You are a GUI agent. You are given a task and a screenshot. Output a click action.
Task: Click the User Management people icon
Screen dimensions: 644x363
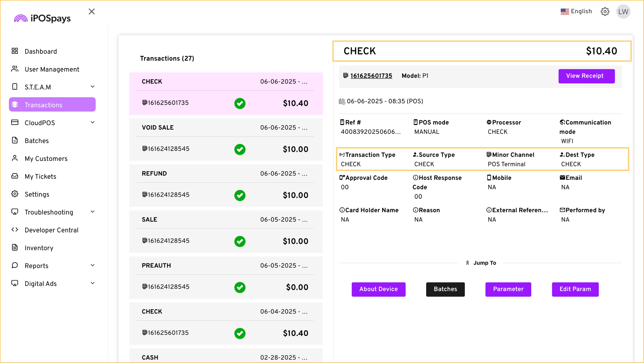tap(15, 69)
